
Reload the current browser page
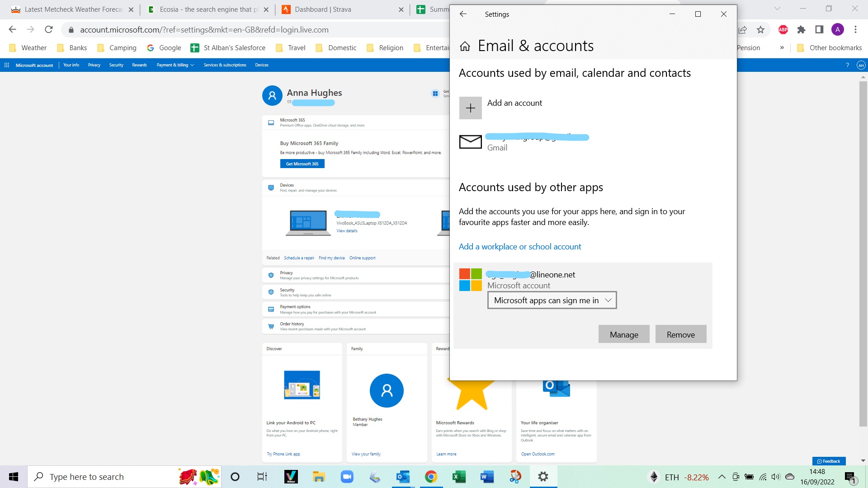49,30
